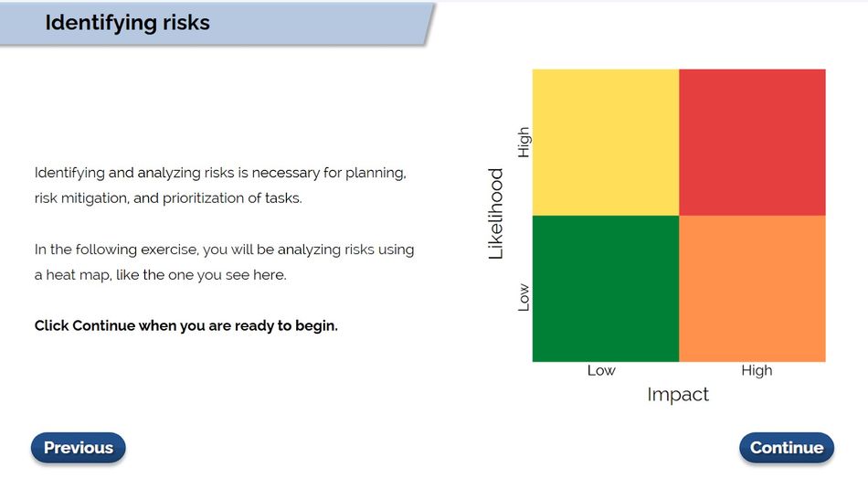Click the Low label on Likelihood axis
This screenshot has width=868, height=489.
click(x=524, y=297)
